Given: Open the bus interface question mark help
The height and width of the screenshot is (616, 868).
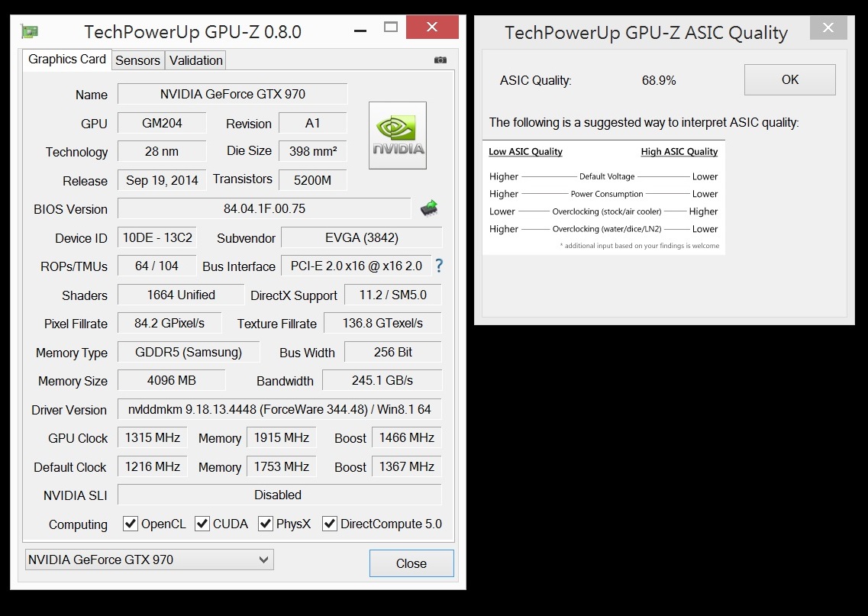Looking at the screenshot, I should (439, 266).
